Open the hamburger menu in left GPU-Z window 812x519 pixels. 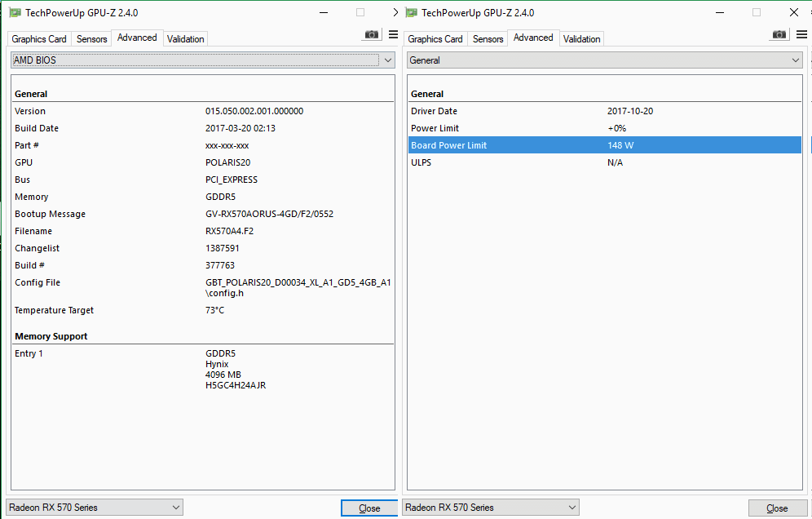[x=393, y=34]
